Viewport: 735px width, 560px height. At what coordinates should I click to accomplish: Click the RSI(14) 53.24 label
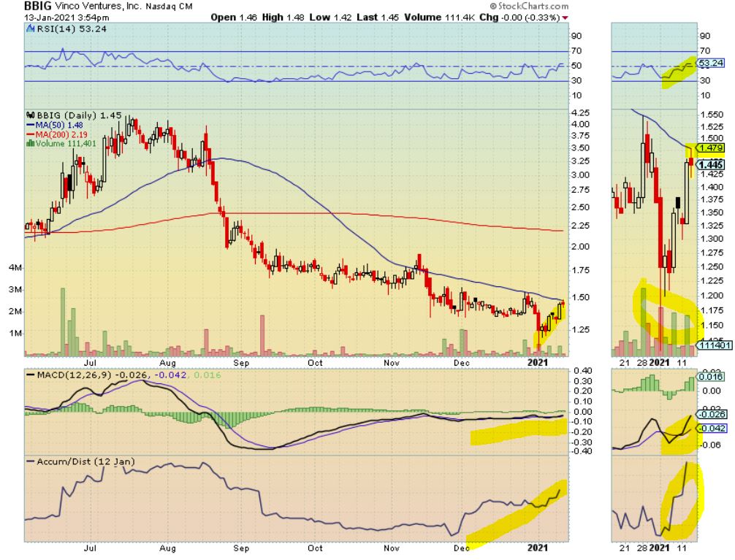click(72, 29)
